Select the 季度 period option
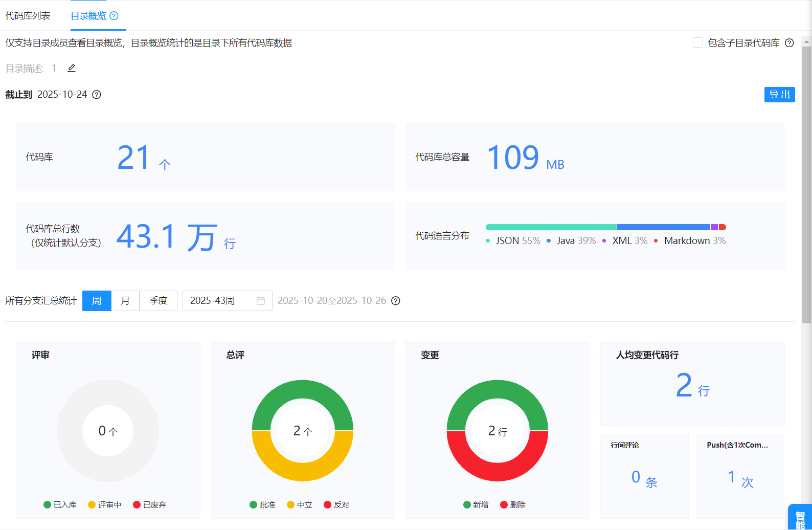This screenshot has height=530, width=812. (x=159, y=301)
